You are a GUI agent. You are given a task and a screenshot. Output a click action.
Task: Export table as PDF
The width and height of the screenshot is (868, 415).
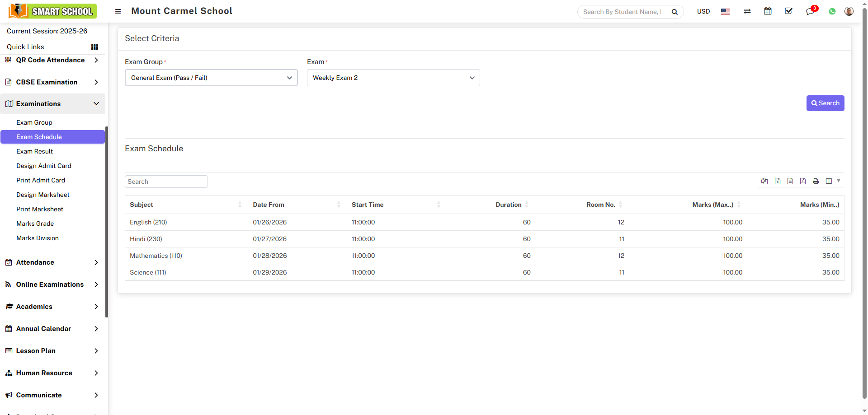click(802, 181)
